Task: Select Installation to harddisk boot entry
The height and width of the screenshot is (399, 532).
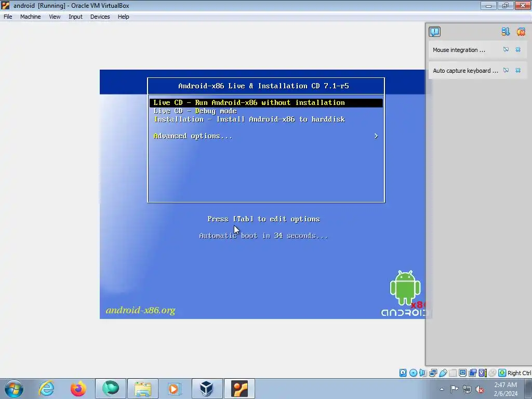Action: click(x=249, y=119)
